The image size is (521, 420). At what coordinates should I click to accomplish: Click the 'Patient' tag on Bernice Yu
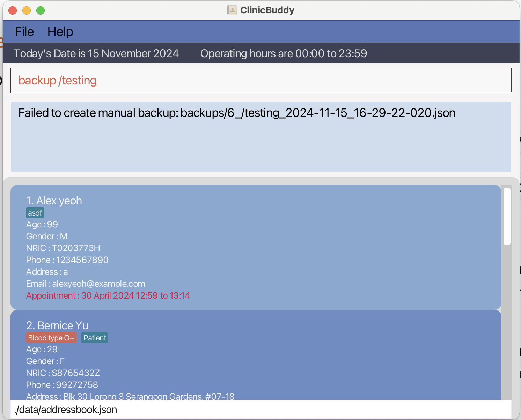95,338
